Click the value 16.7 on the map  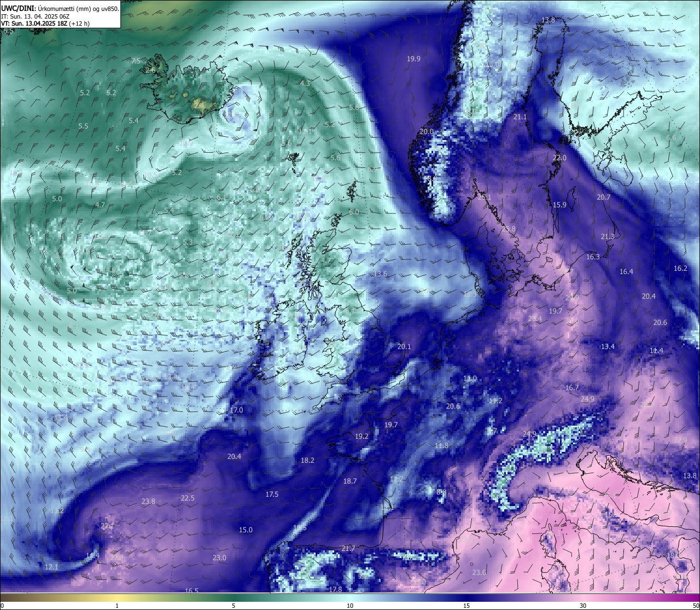tap(572, 388)
